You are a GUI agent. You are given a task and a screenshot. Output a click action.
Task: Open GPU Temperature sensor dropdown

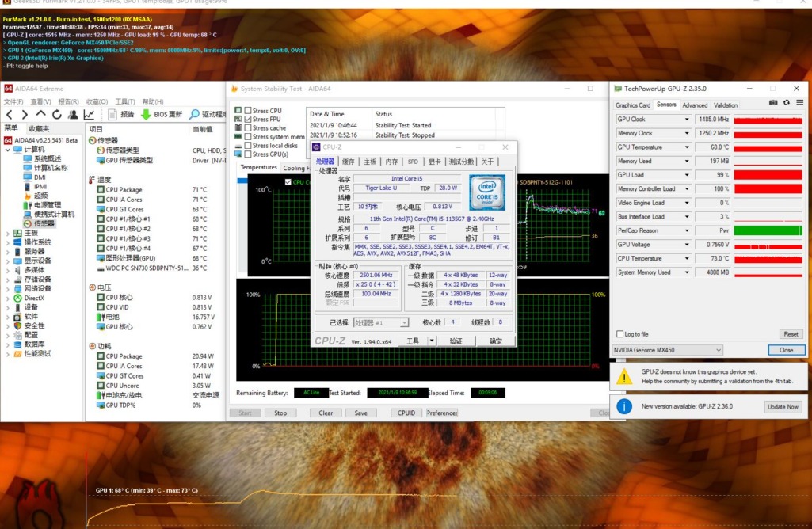687,147
